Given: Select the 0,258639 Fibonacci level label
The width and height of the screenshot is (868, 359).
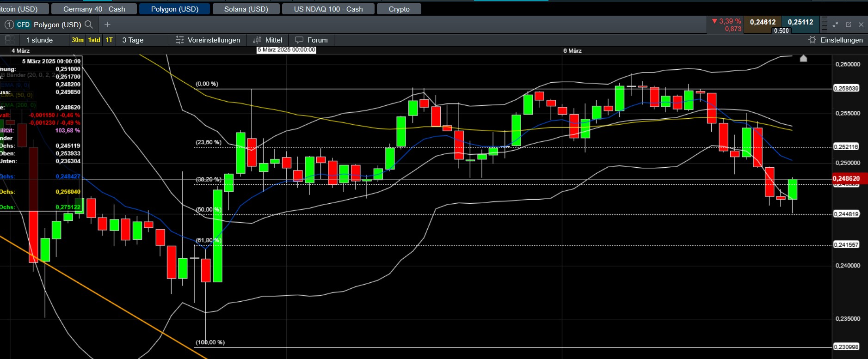Looking at the screenshot, I should pos(846,88).
